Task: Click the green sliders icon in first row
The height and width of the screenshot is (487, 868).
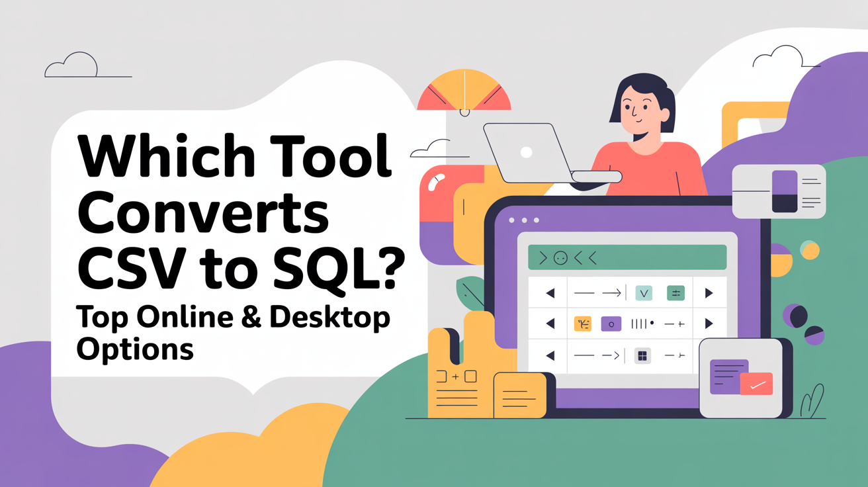Action: (675, 293)
